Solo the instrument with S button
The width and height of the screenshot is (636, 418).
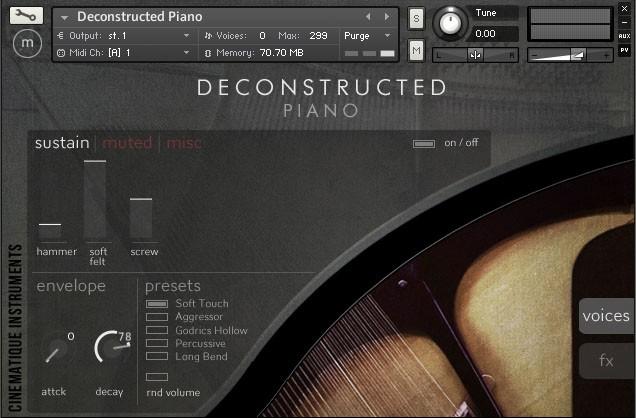click(x=416, y=19)
